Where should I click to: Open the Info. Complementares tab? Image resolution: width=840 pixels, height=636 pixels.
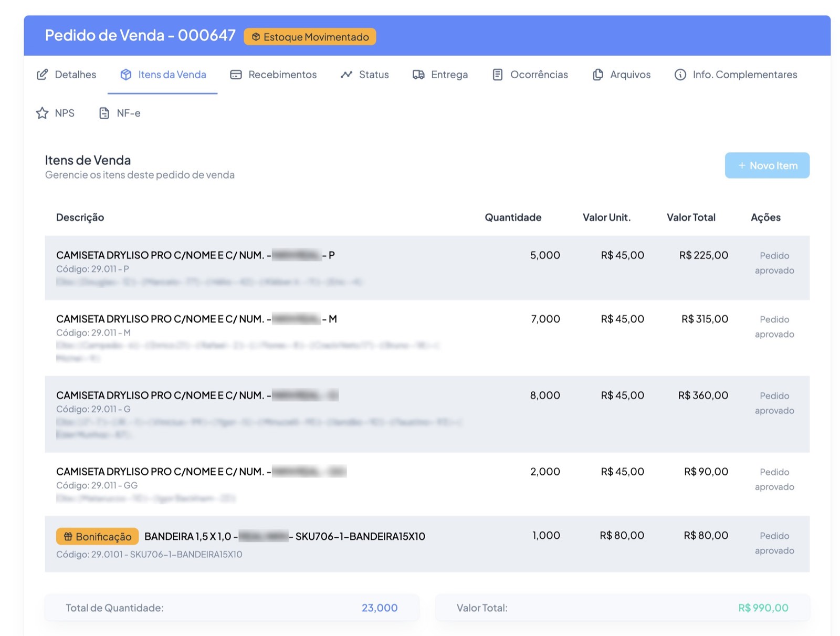point(736,75)
